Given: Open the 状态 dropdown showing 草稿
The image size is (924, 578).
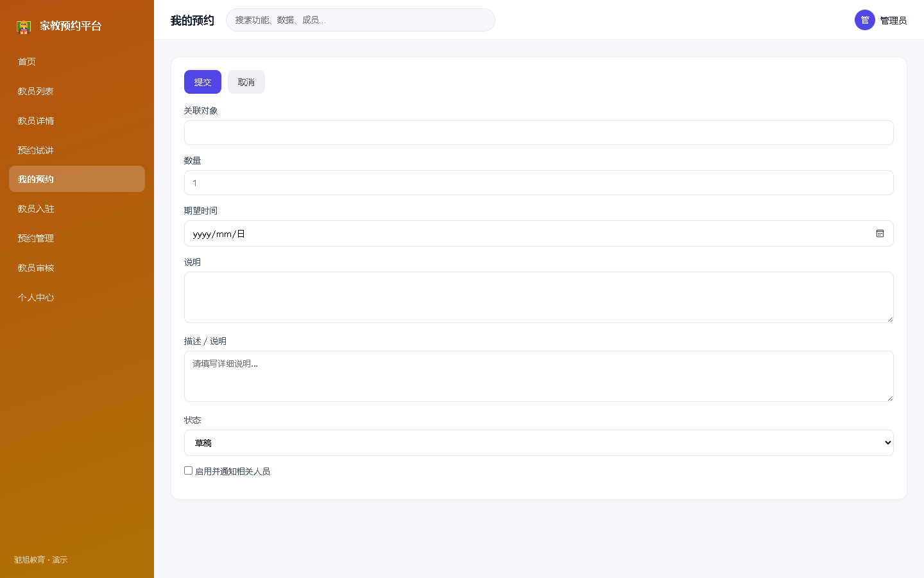Looking at the screenshot, I should 539,443.
